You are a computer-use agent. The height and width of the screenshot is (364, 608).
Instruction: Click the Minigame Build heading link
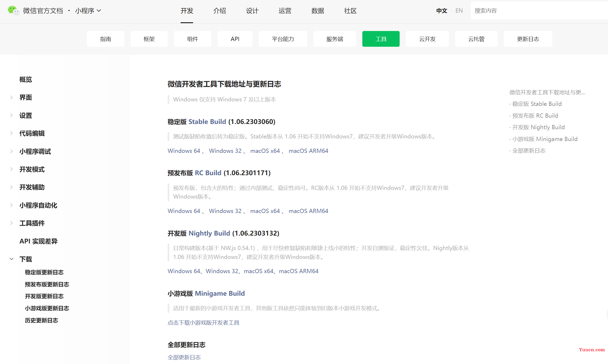220,293
